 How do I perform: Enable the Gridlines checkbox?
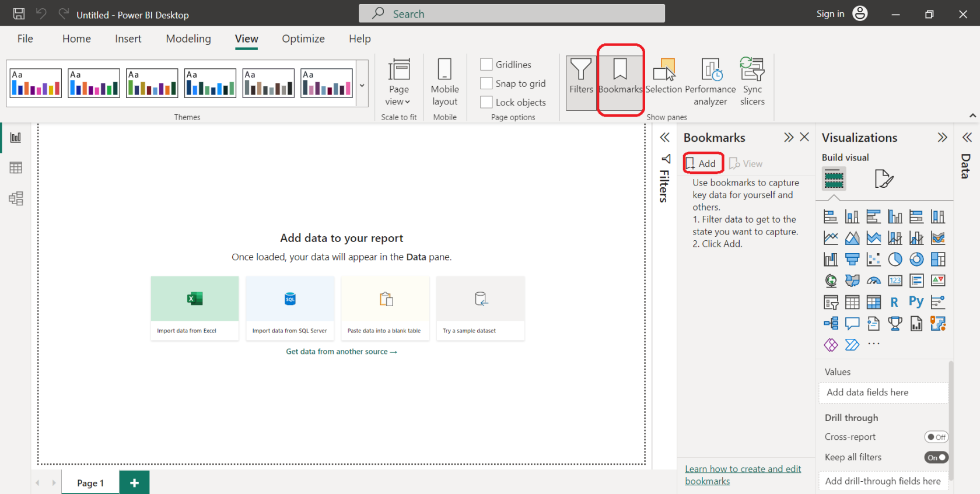[487, 64]
